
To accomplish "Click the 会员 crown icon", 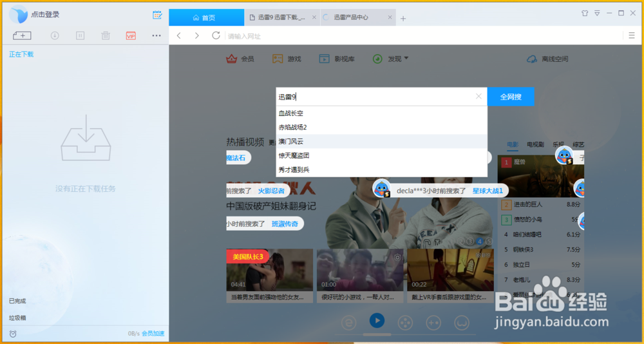I will [x=232, y=59].
